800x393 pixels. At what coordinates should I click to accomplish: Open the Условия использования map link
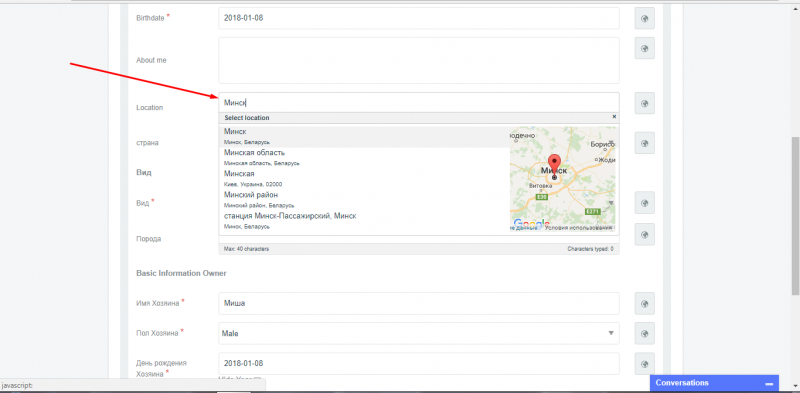tap(579, 228)
